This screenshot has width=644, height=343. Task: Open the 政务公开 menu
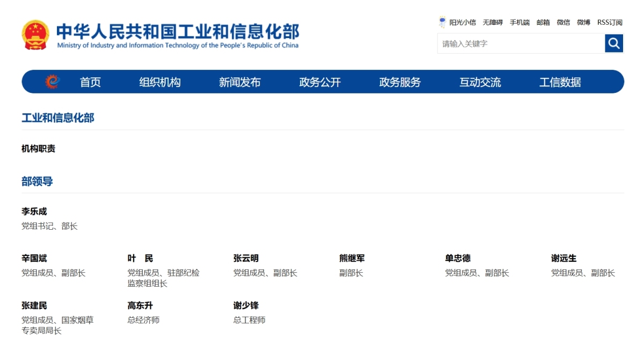(320, 82)
